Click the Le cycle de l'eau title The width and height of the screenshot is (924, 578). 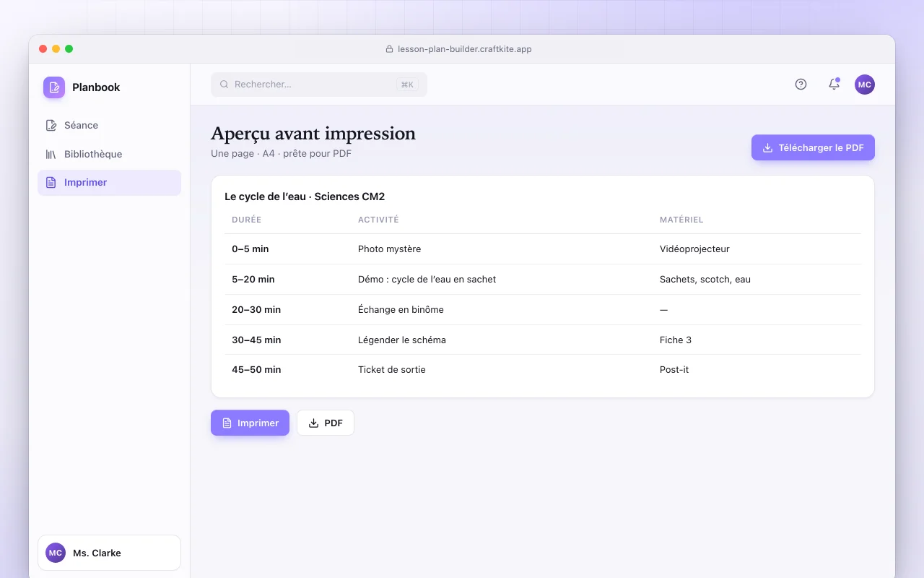(305, 197)
